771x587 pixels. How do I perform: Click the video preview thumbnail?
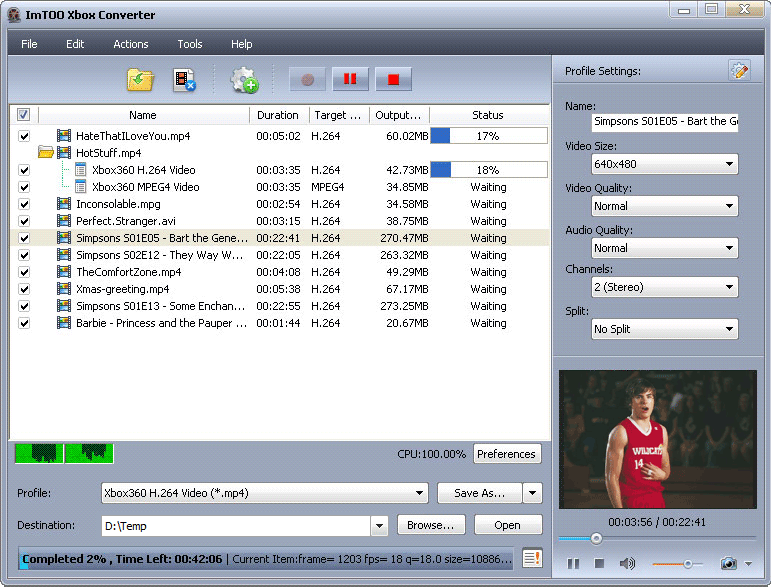657,439
